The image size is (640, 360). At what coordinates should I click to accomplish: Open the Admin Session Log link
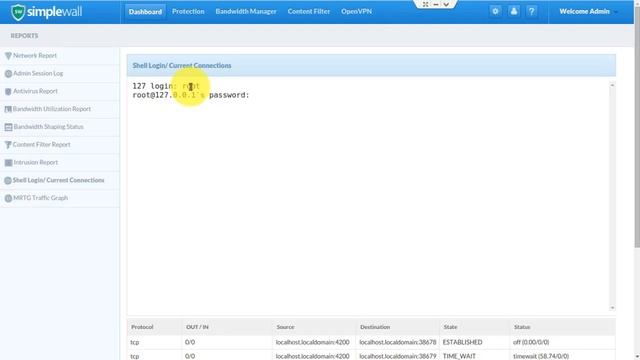[x=38, y=73]
